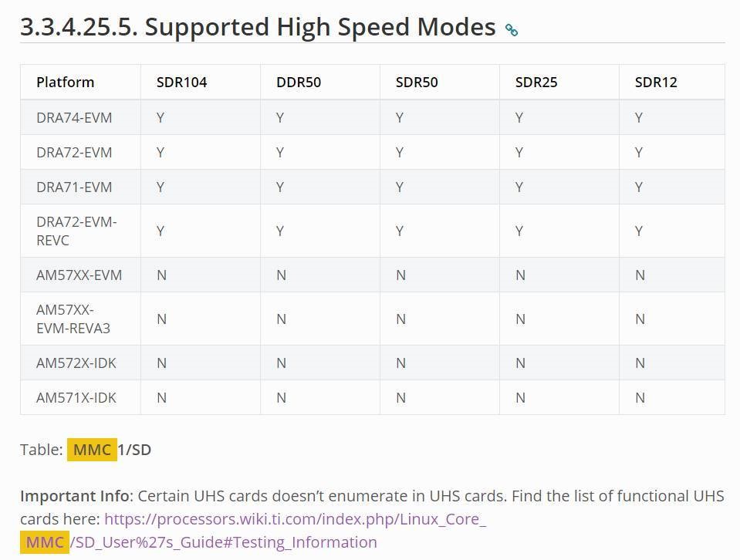
Task: Select the AM57XX-EVM platform cell
Action: [79, 275]
